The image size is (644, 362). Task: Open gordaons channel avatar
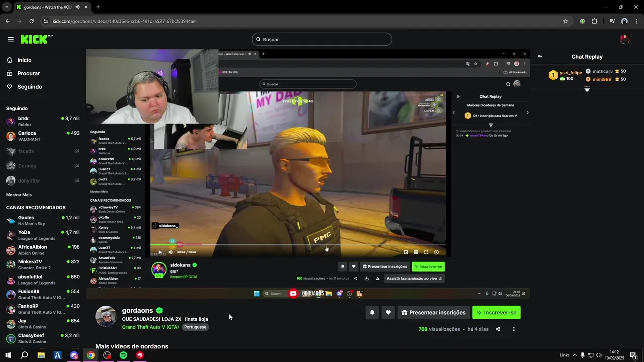tap(106, 317)
